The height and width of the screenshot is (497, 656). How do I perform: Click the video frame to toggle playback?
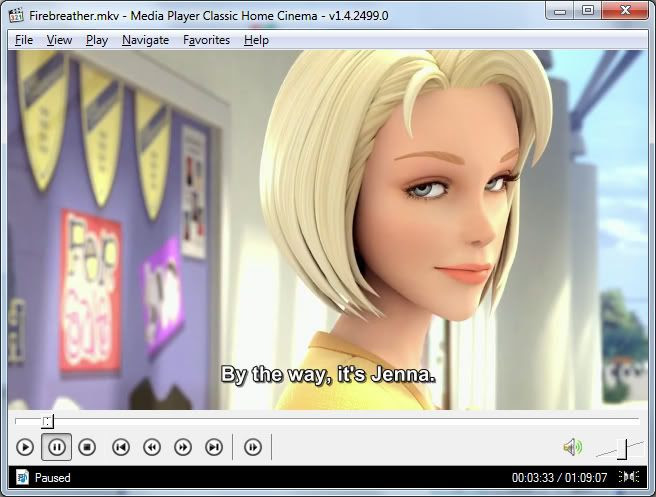point(328,230)
